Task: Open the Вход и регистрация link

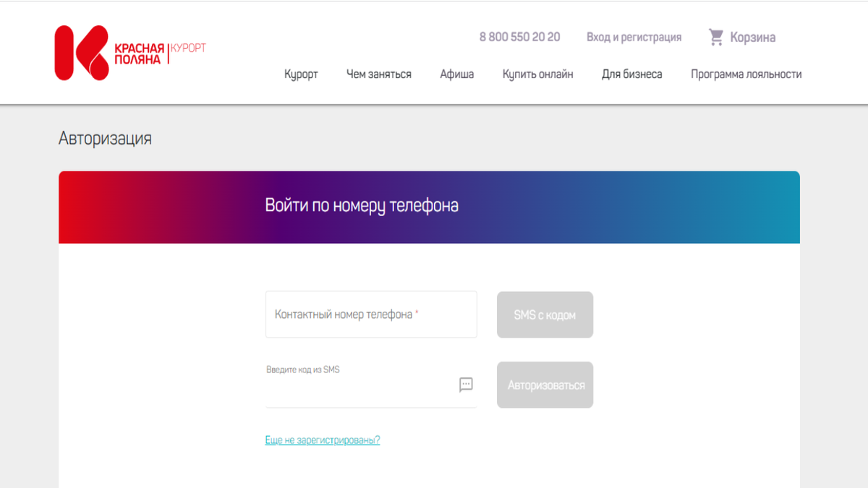Action: (634, 37)
